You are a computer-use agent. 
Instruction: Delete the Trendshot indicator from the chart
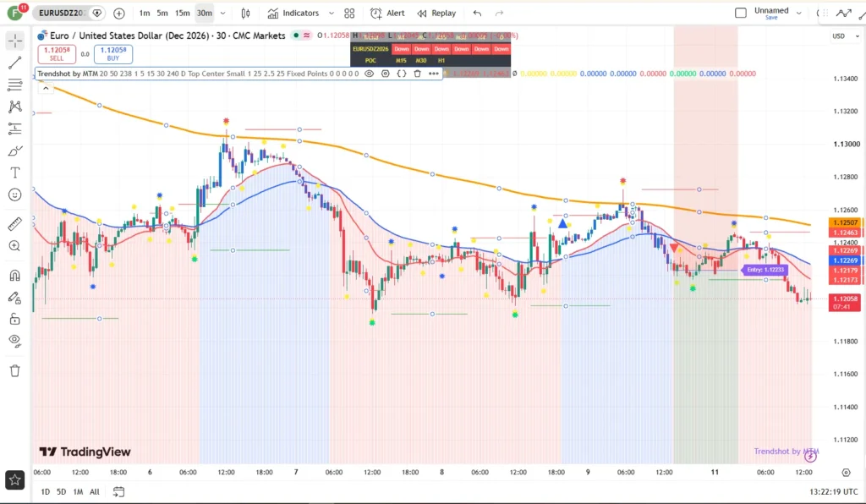(418, 74)
